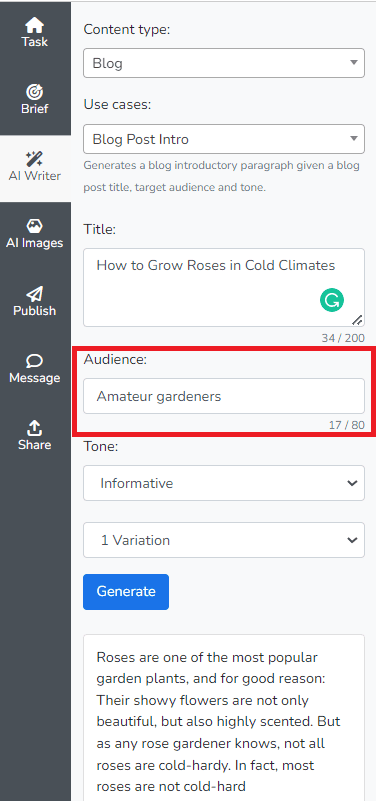Switch to the Task tab label
Screen dimensions: 376x801
(35, 42)
